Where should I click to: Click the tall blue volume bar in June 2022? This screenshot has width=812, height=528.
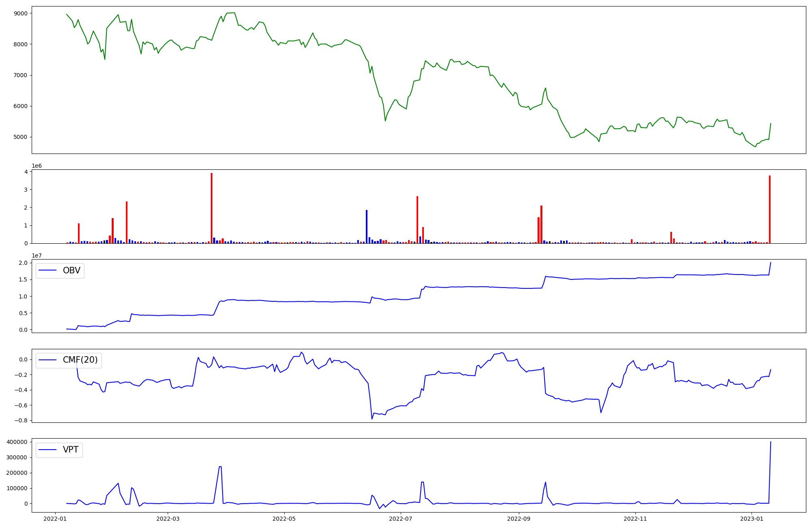(367, 226)
